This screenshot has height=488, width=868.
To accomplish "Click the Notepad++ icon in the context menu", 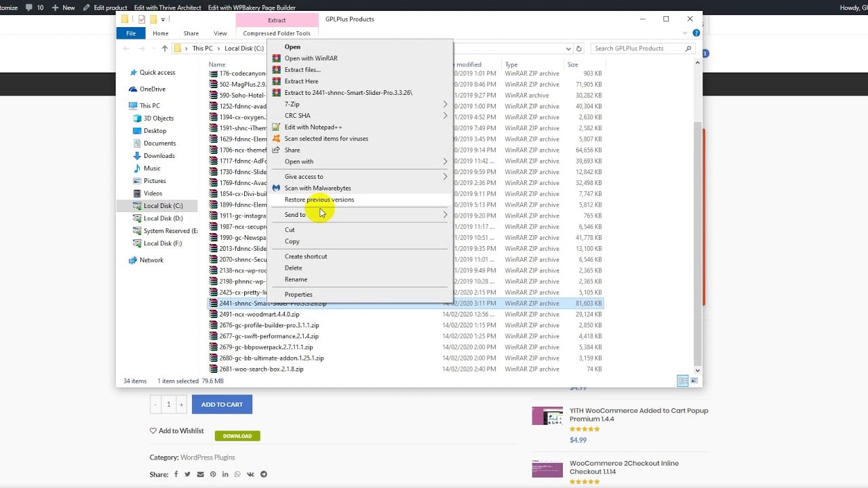I will 276,127.
